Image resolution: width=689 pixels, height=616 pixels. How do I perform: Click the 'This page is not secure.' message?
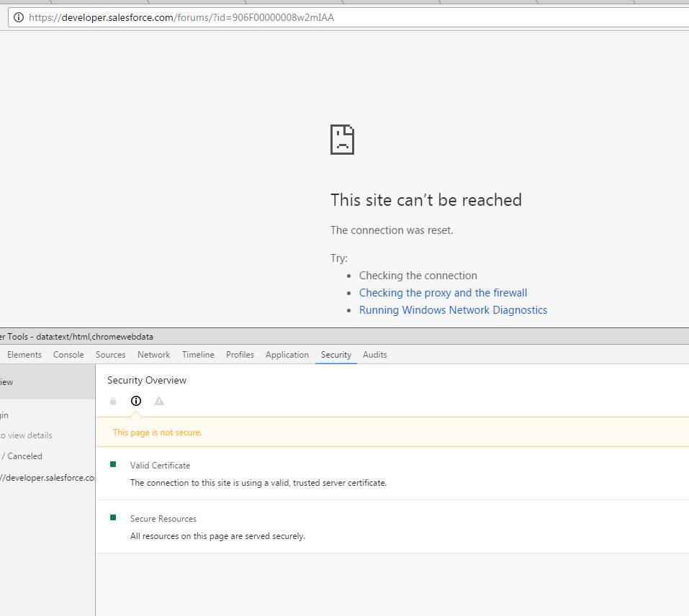click(157, 432)
